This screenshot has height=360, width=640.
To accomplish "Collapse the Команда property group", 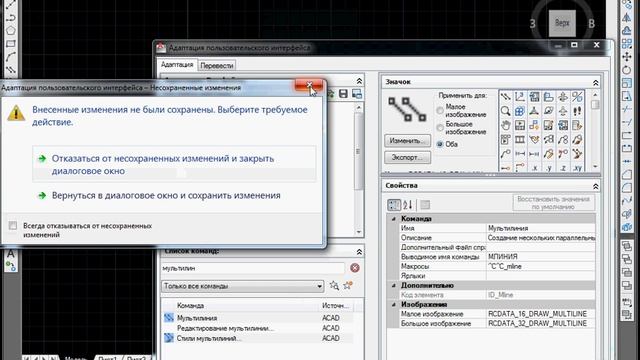I will tap(393, 219).
